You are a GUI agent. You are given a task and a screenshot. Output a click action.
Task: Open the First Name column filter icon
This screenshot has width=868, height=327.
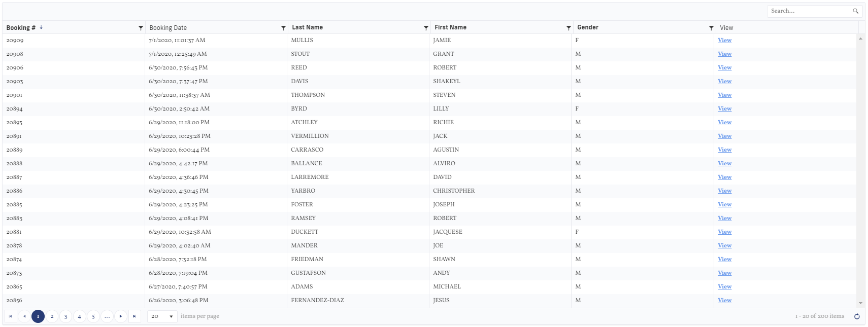pos(569,28)
